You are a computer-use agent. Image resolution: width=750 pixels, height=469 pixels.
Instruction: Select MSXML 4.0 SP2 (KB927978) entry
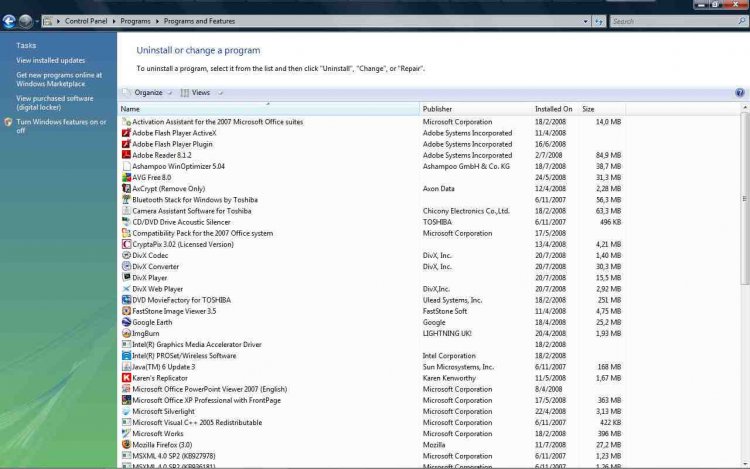(372, 456)
